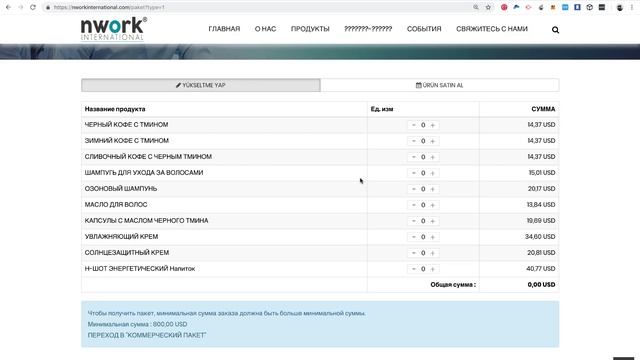Click product name МАСЛО ДЛЯ ВОЛОС
This screenshot has width=640, height=360.
pos(116,204)
